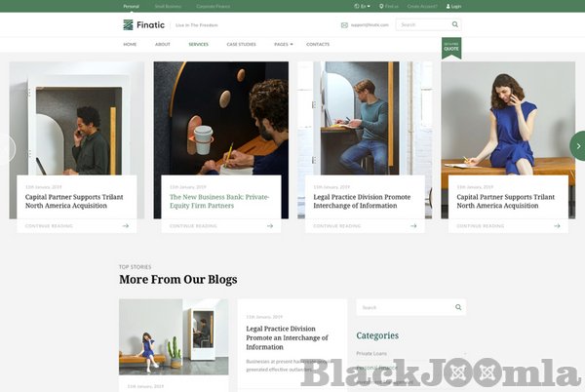
Task: Click the Login user icon
Action: [448, 6]
